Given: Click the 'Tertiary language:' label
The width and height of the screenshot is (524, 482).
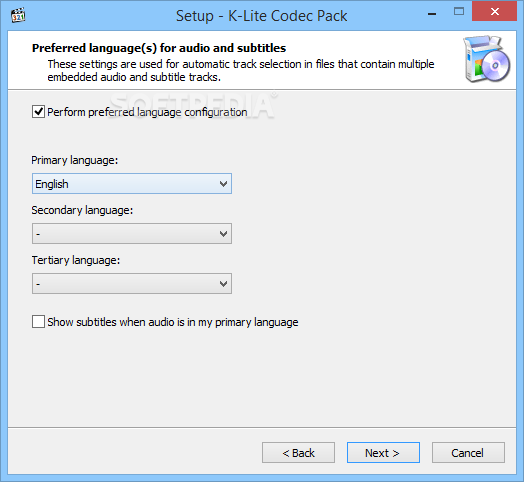Looking at the screenshot, I should click(x=76, y=260).
